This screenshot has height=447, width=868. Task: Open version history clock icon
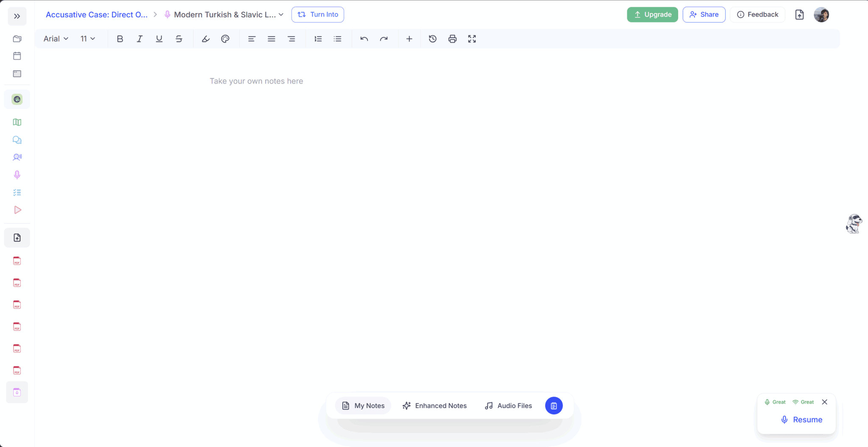tap(432, 39)
